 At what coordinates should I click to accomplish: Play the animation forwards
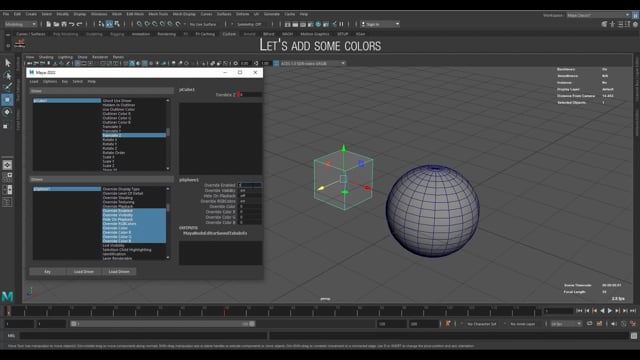[x=610, y=311]
